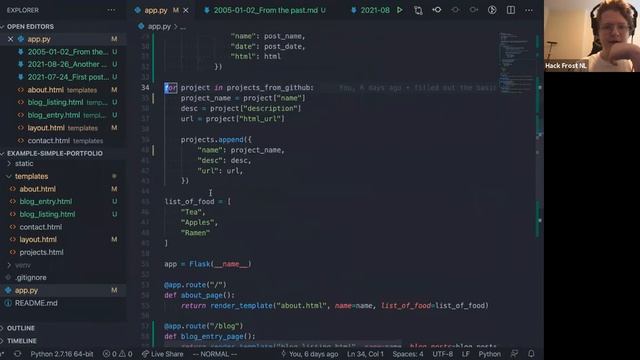Open blog_entry.html in Open Editors list
Image resolution: width=640 pixels, height=360 pixels.
click(53, 115)
